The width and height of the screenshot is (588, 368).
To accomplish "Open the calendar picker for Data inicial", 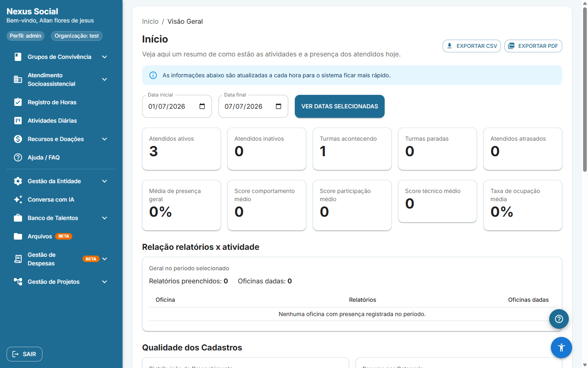I will click(x=202, y=106).
